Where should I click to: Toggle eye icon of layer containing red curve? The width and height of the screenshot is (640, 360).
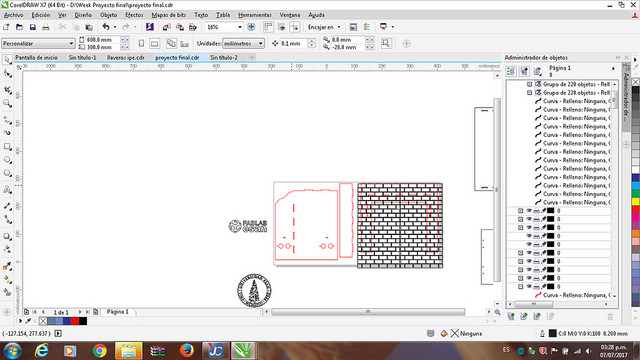pyautogui.click(x=529, y=287)
